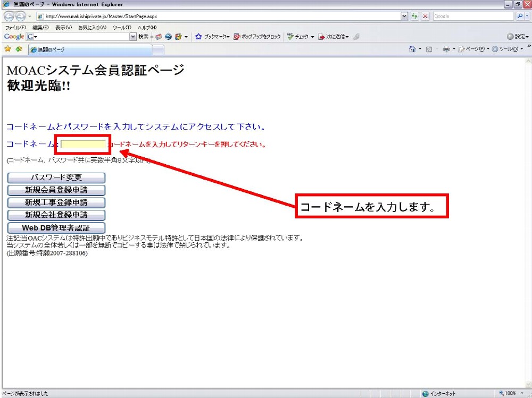Click the browser Back arrow button

click(9, 16)
